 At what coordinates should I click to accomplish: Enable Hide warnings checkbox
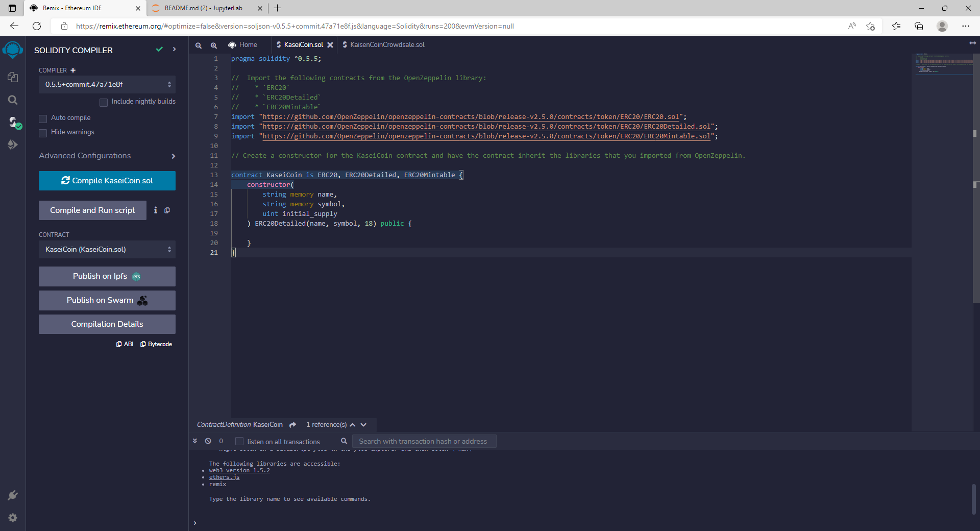43,133
